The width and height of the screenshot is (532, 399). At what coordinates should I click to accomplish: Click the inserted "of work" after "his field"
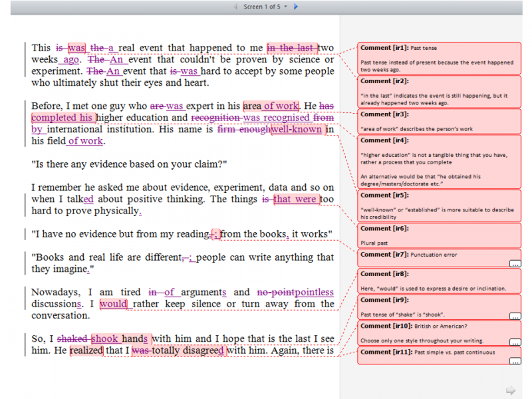[86, 141]
